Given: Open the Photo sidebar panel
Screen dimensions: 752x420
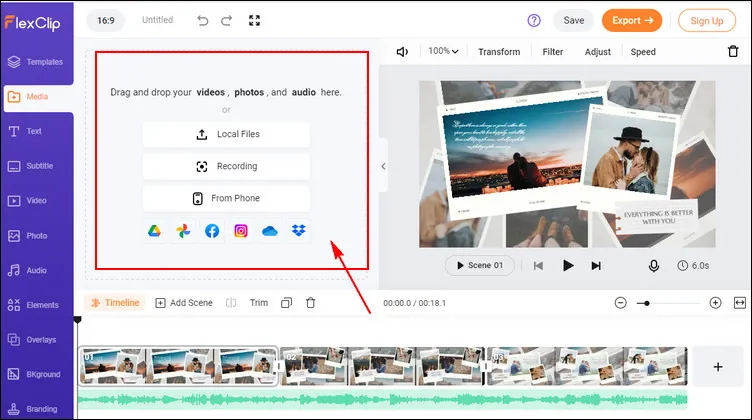Looking at the screenshot, I should click(x=28, y=235).
